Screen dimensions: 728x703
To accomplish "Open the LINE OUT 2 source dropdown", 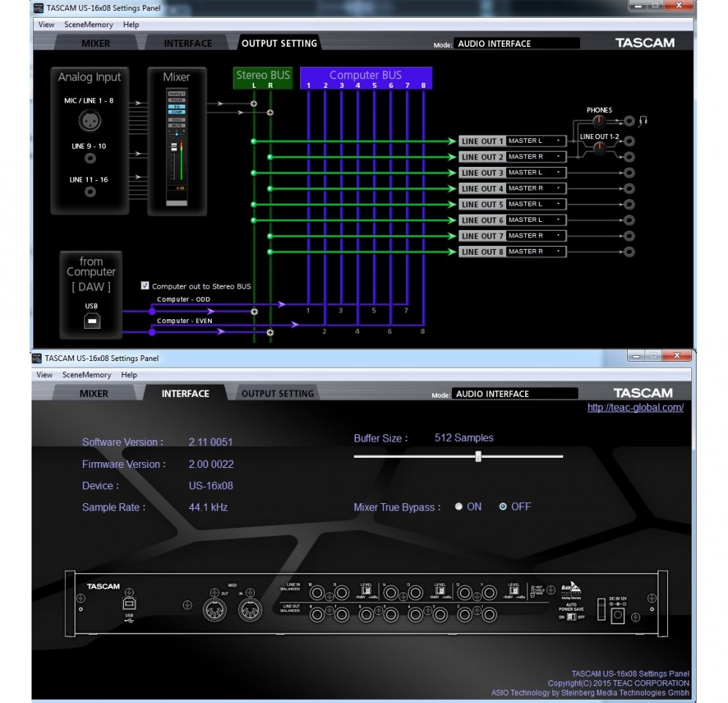I will [x=536, y=157].
